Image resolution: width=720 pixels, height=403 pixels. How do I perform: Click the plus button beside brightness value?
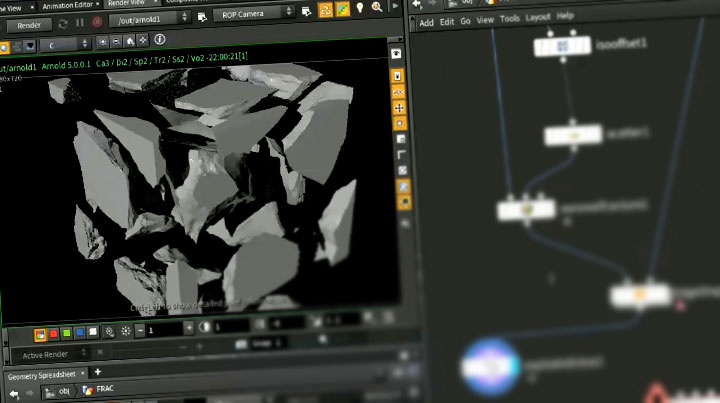(x=189, y=328)
